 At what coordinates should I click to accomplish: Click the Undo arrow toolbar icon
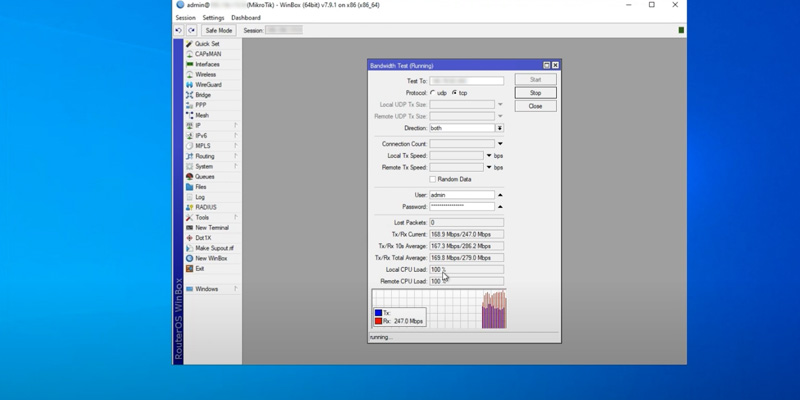coord(178,30)
